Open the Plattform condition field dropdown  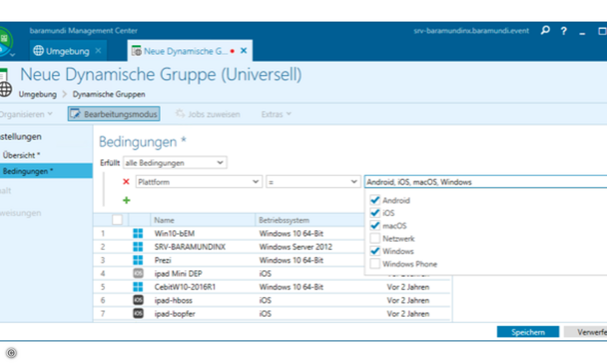coord(199,182)
